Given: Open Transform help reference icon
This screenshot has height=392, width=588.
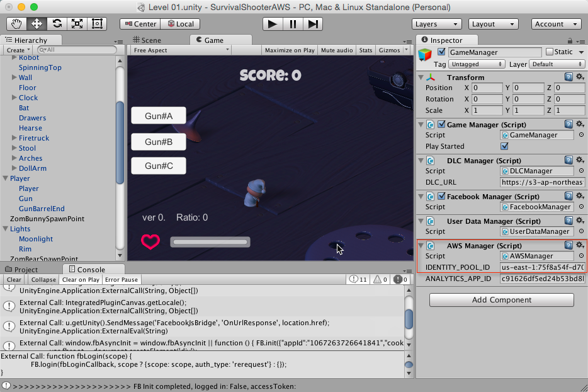Looking at the screenshot, I should tap(568, 77).
